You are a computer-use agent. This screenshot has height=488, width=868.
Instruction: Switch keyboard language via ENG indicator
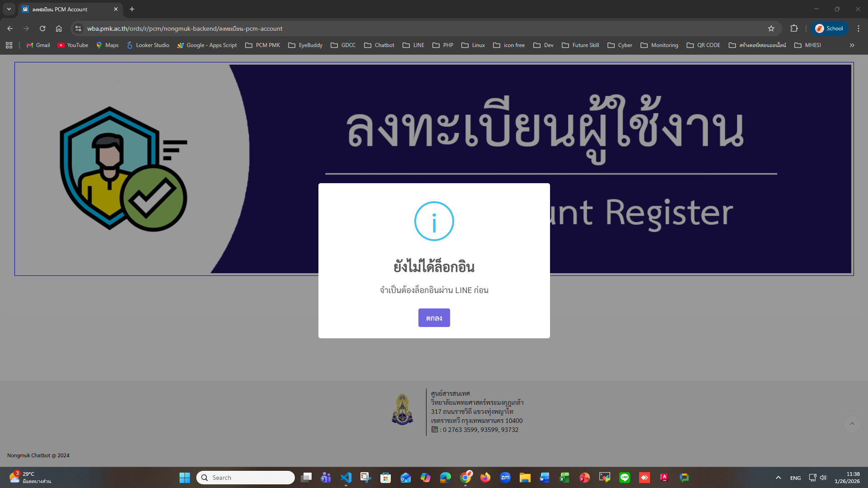[795, 477]
